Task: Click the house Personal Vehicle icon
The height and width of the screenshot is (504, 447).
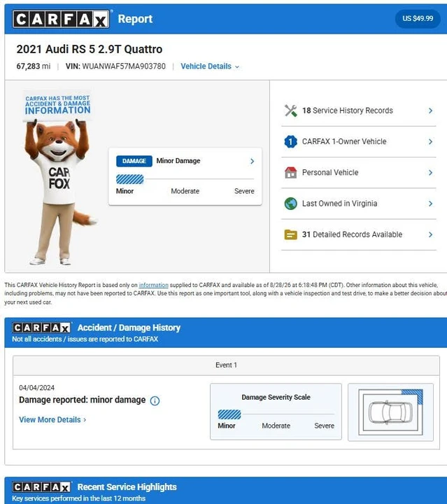Action: click(290, 173)
